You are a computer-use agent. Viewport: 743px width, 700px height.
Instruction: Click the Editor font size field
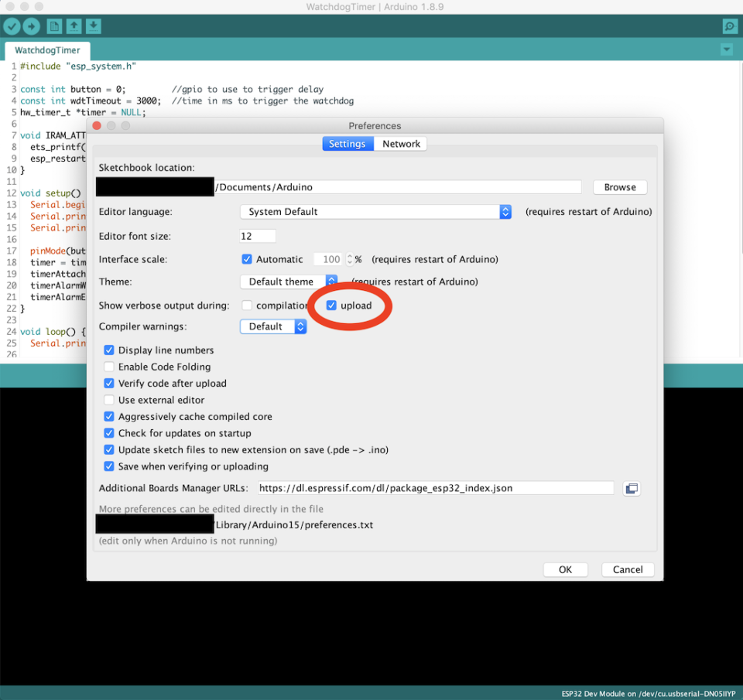click(x=259, y=236)
